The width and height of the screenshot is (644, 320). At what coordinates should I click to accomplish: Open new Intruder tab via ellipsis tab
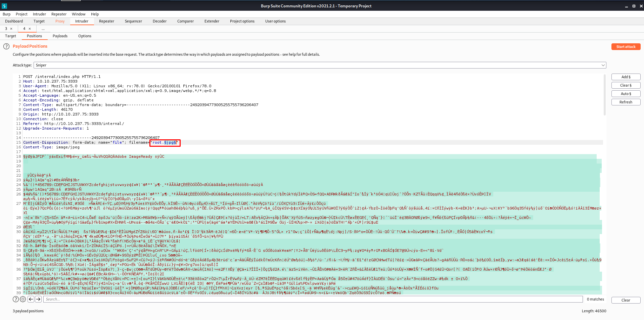[x=43, y=29]
